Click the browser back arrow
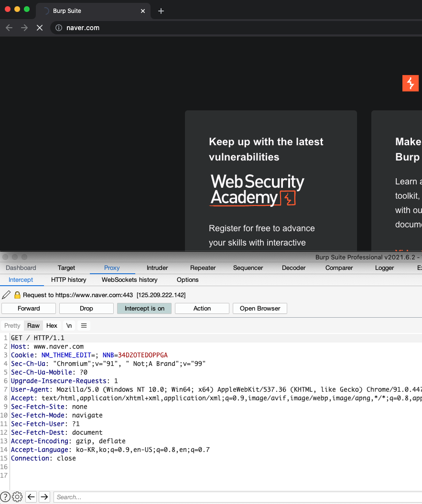This screenshot has width=422, height=504. 9,28
